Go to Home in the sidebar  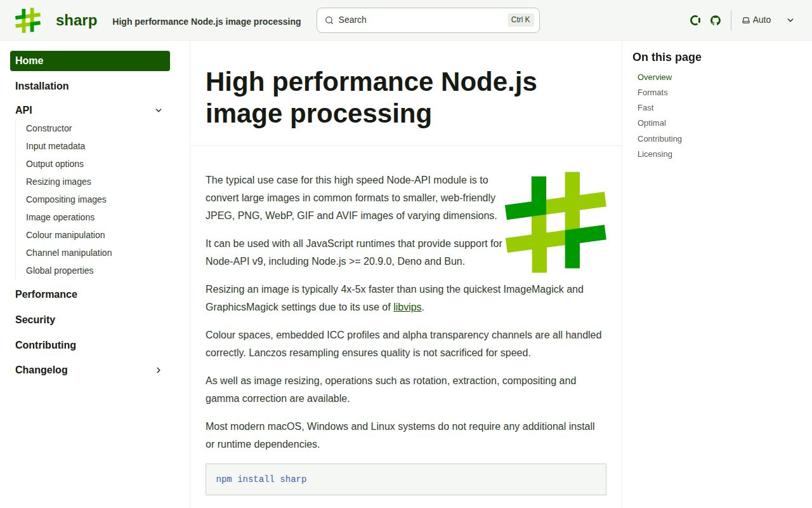[x=90, y=61]
